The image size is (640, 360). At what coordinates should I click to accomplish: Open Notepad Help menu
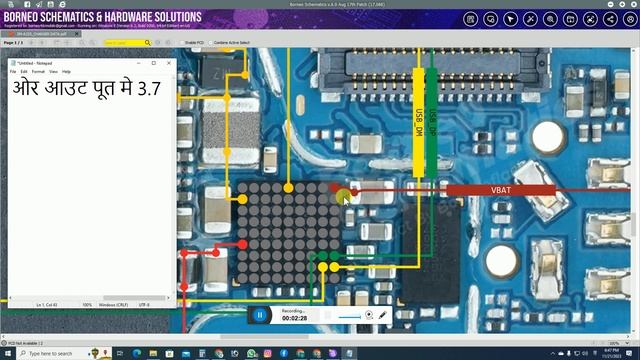pos(67,71)
